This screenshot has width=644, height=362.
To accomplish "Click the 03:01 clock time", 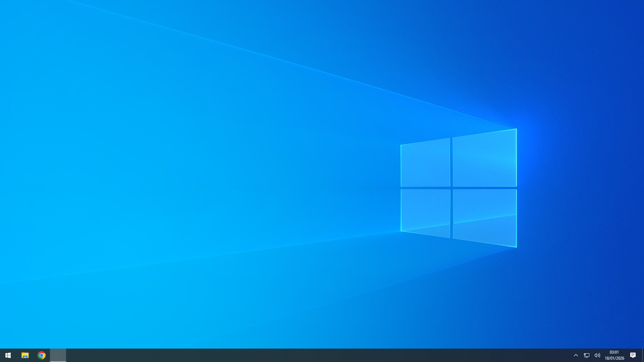I will pyautogui.click(x=614, y=352).
